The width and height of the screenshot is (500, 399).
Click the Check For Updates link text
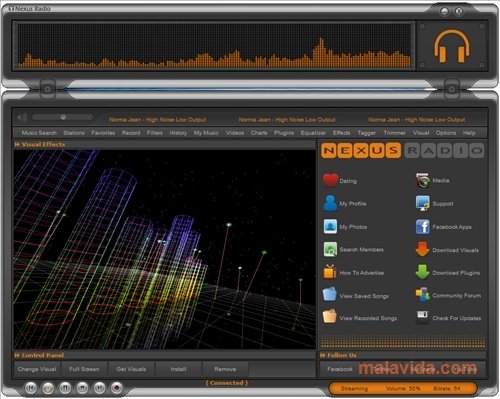tap(457, 318)
